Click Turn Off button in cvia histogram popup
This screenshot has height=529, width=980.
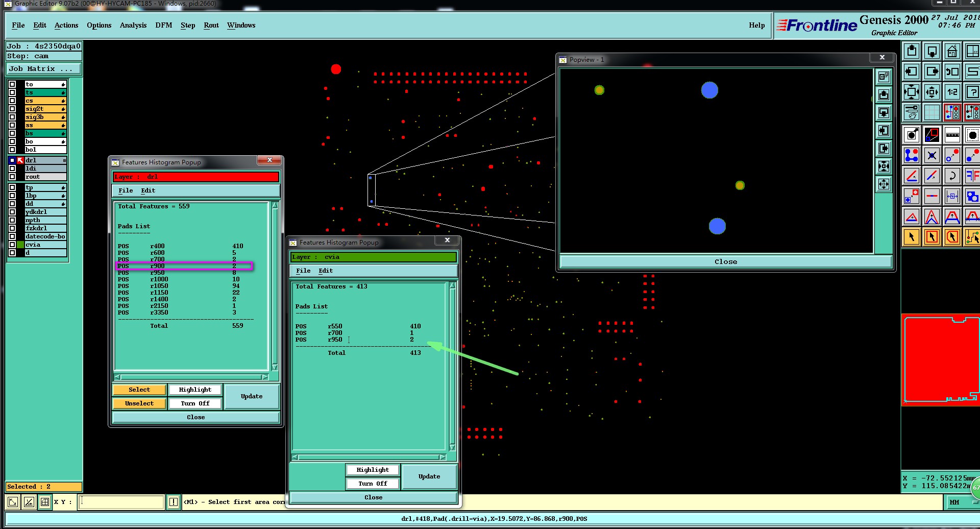pyautogui.click(x=373, y=484)
